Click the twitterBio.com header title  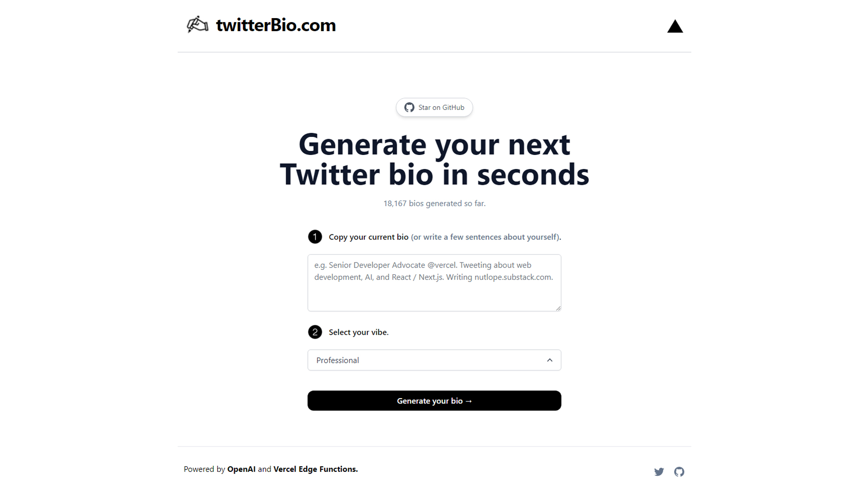(x=276, y=25)
